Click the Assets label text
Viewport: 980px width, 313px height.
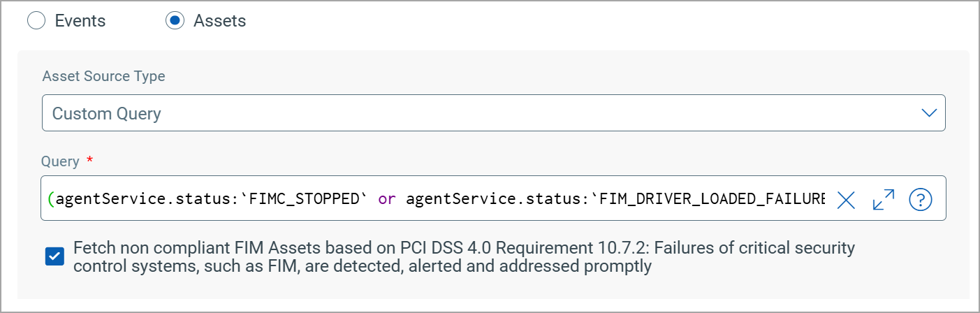pyautogui.click(x=220, y=21)
